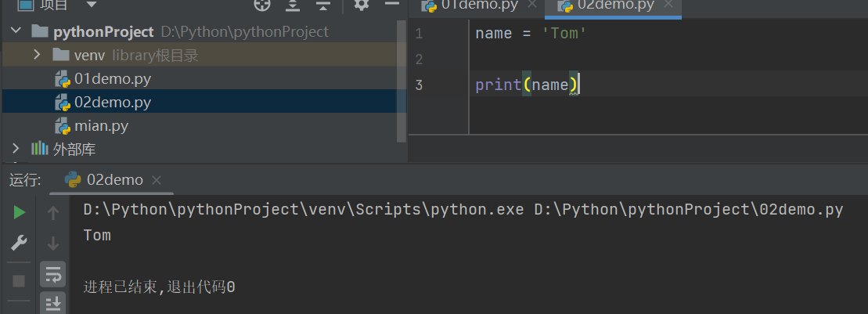The image size is (868, 314).
Task: Select 01demo.py in project tree
Action: pyautogui.click(x=112, y=79)
